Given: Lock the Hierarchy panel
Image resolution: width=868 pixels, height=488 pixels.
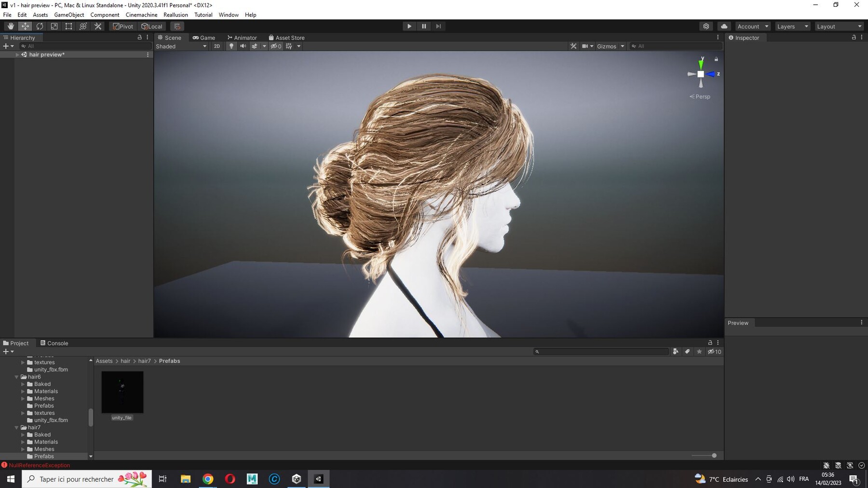Looking at the screenshot, I should coord(140,37).
